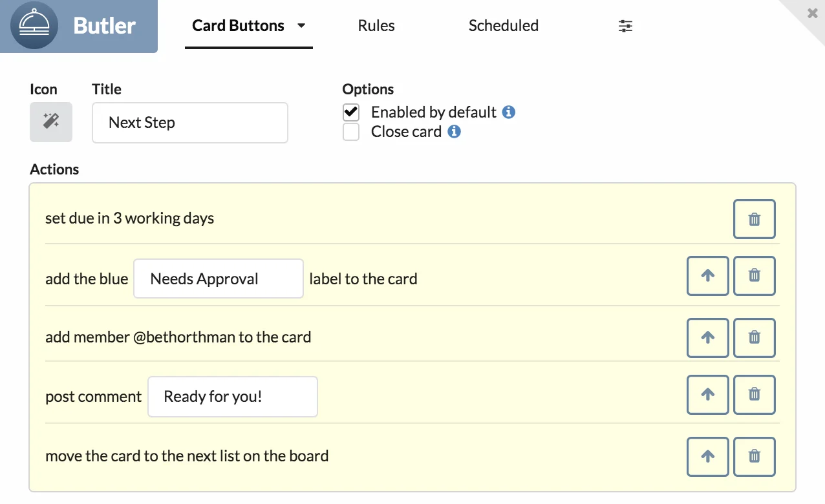This screenshot has height=504, width=825.
Task: Open the 'Needs Approval' label field
Action: (218, 278)
